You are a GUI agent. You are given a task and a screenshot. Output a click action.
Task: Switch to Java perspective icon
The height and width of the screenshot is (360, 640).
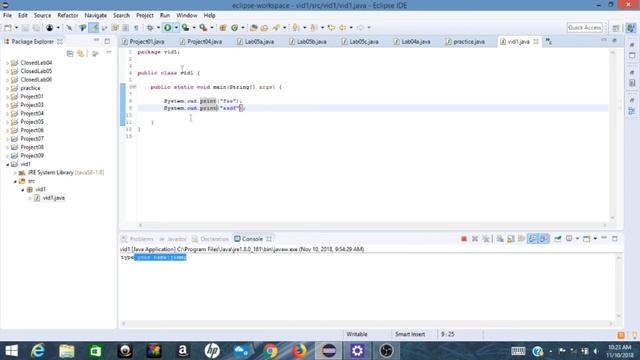point(631,28)
